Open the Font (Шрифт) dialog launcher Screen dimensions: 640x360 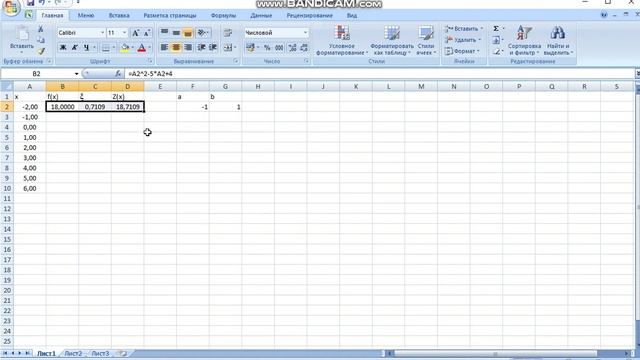pos(150,61)
